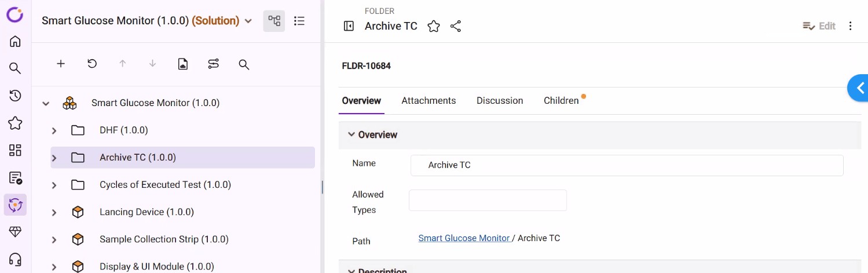Screen dimensions: 868x273
Task: Open the support headset icon in sidebar
Action: pyautogui.click(x=15, y=259)
